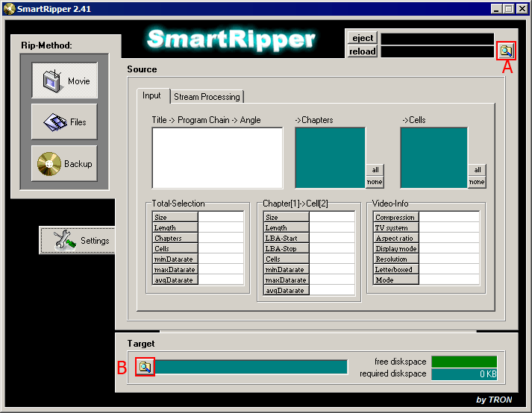The height and width of the screenshot is (413, 532).
Task: Select all chapters button
Action: tap(375, 170)
